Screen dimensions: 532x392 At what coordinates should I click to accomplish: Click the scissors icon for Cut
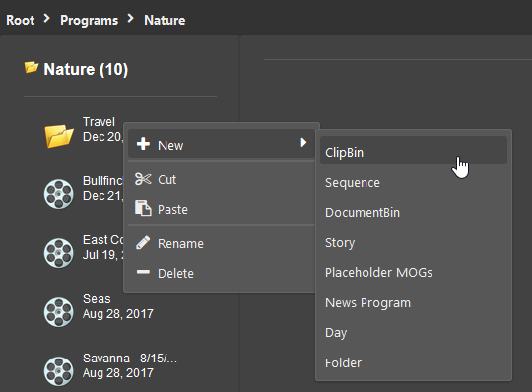(143, 179)
